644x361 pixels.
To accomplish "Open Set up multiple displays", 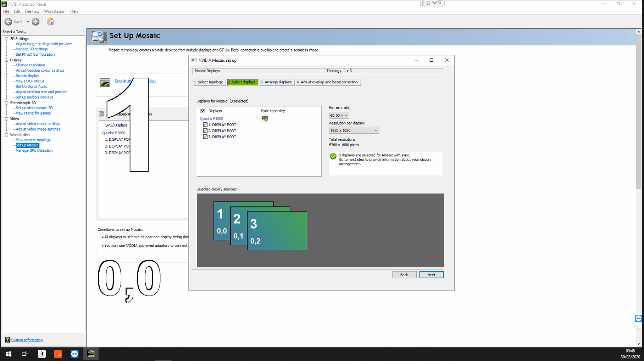I will [34, 97].
